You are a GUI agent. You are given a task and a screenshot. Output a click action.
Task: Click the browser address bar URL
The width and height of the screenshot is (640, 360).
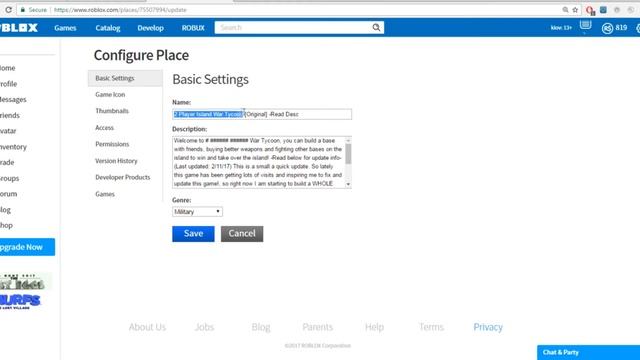(x=120, y=10)
